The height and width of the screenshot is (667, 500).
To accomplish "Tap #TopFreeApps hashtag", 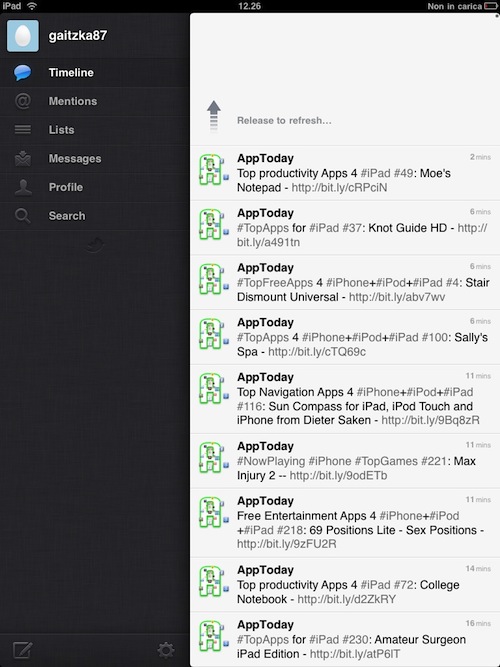I will point(275,283).
